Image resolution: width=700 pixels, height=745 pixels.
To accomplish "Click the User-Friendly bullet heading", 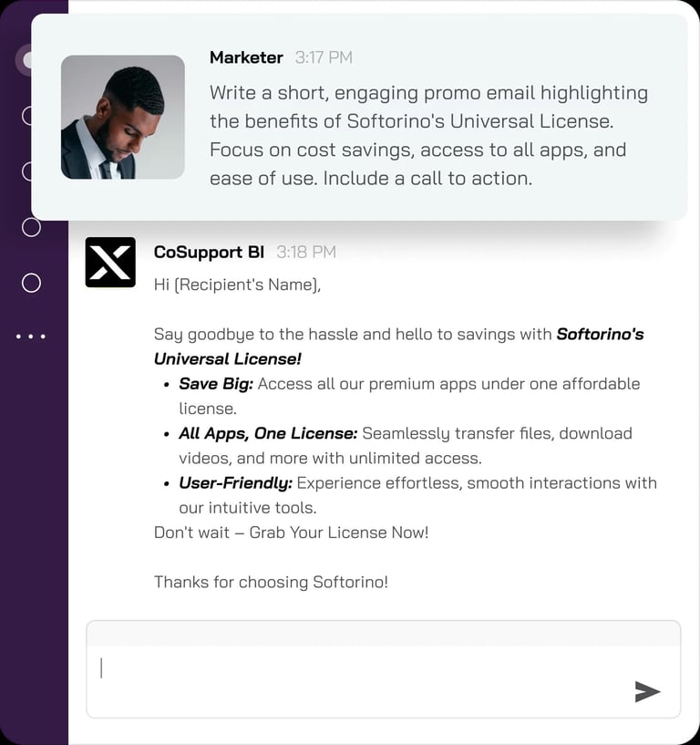I will tap(235, 483).
